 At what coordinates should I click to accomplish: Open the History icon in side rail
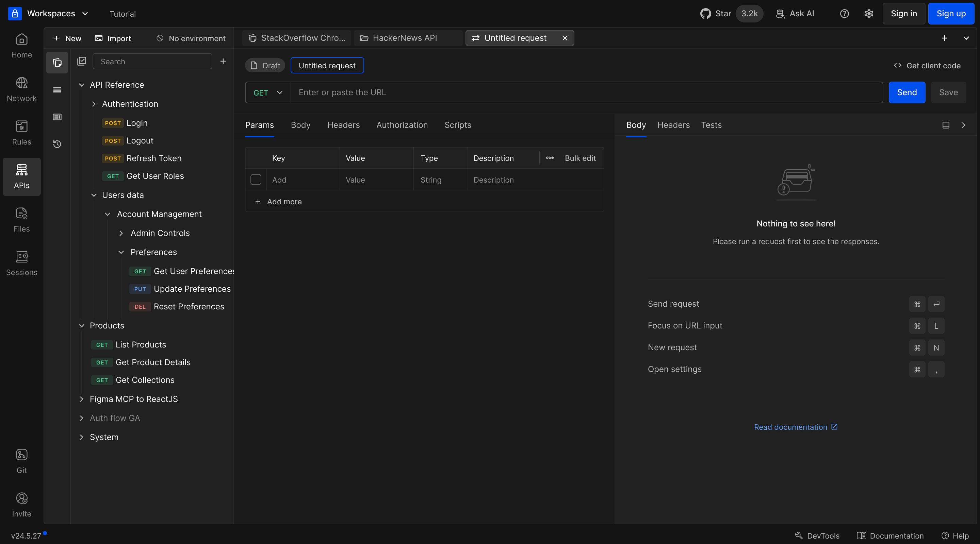point(57,144)
